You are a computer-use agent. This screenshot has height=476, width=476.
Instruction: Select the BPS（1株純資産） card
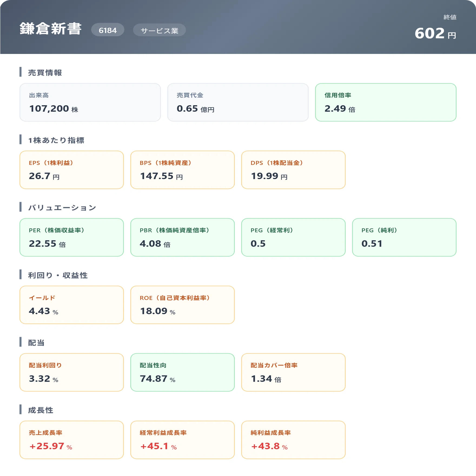click(x=183, y=170)
